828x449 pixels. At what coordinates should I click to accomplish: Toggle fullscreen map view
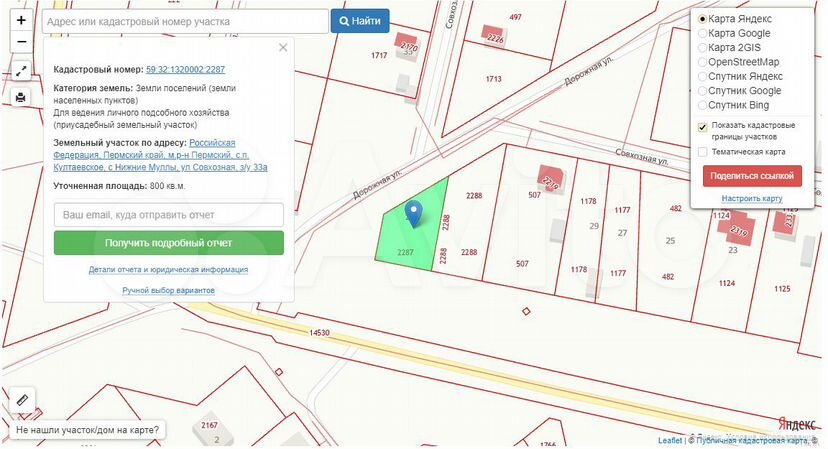coord(21,71)
